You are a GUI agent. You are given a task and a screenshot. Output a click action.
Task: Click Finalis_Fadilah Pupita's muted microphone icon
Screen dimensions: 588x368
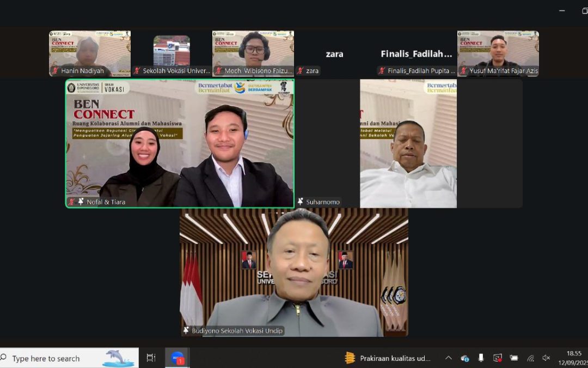point(382,70)
